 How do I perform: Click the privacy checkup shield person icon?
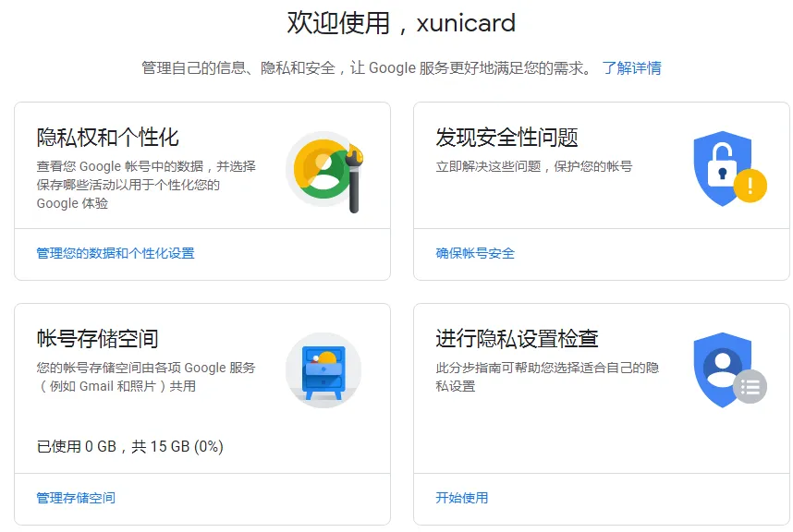coord(730,369)
